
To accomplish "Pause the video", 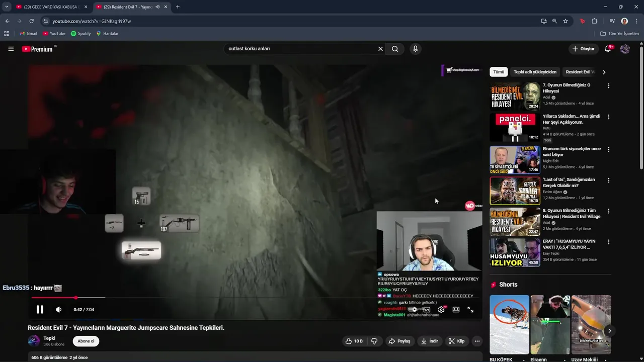I will (x=40, y=310).
